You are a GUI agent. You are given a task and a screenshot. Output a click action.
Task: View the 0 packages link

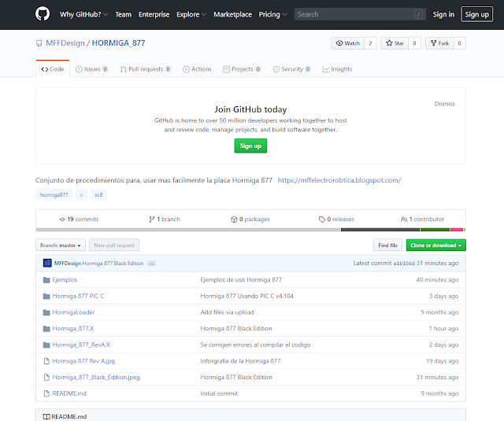(250, 220)
